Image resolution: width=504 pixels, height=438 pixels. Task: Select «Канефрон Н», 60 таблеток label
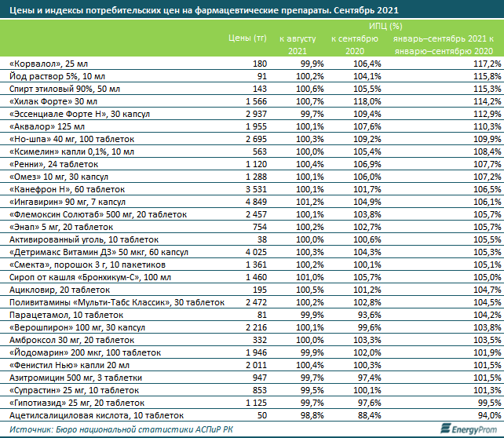click(68, 189)
